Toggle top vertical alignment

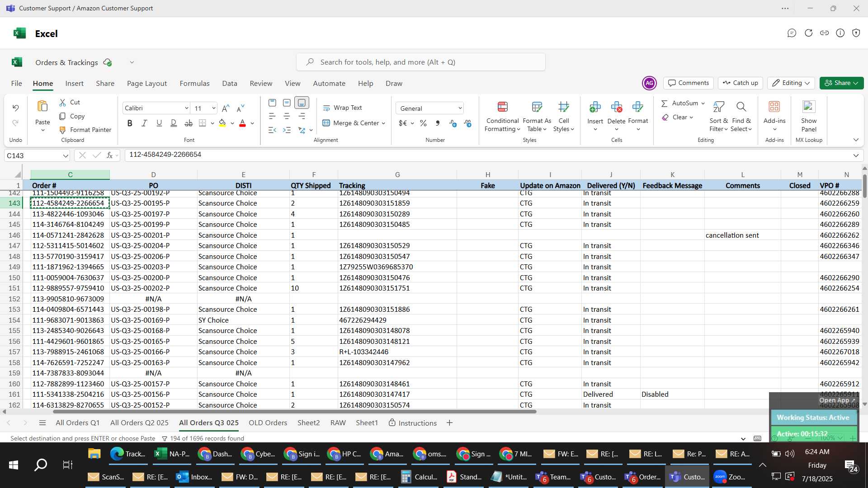click(272, 103)
